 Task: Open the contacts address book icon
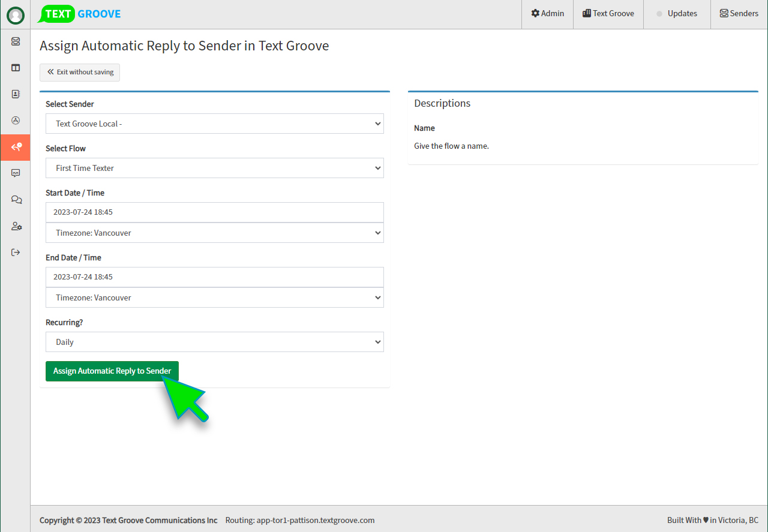pyautogui.click(x=16, y=94)
